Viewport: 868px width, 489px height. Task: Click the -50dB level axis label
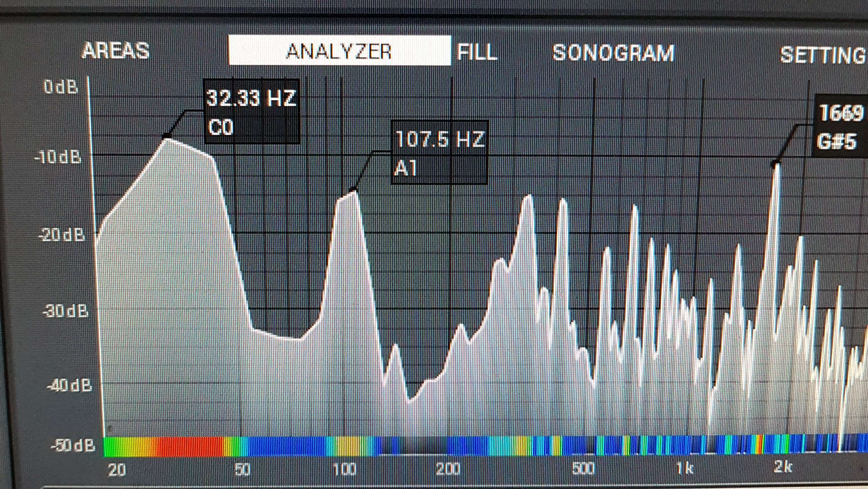[73, 446]
